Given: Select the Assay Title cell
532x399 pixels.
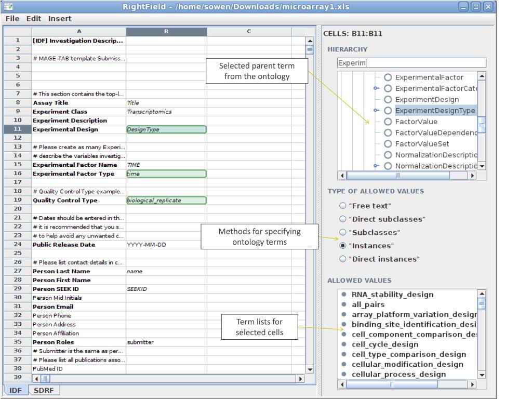Looking at the screenshot, I should [79, 103].
